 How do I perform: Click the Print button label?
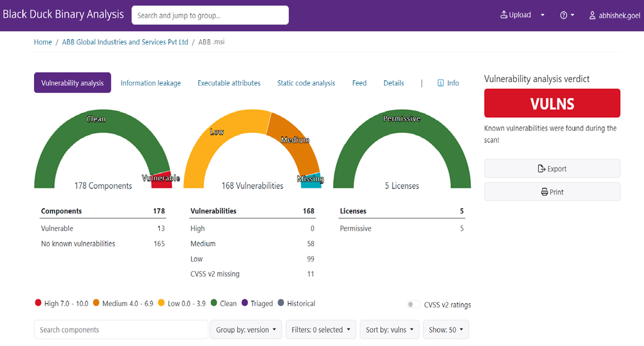[556, 192]
